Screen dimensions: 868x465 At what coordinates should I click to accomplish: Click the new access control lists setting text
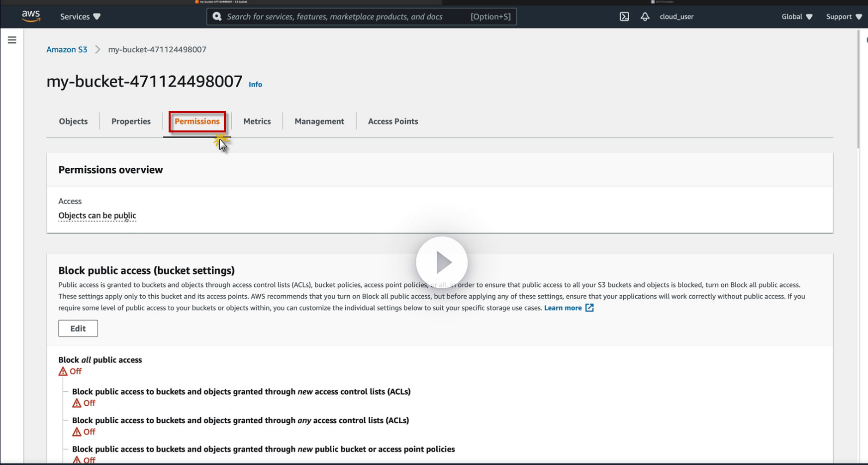pos(241,392)
